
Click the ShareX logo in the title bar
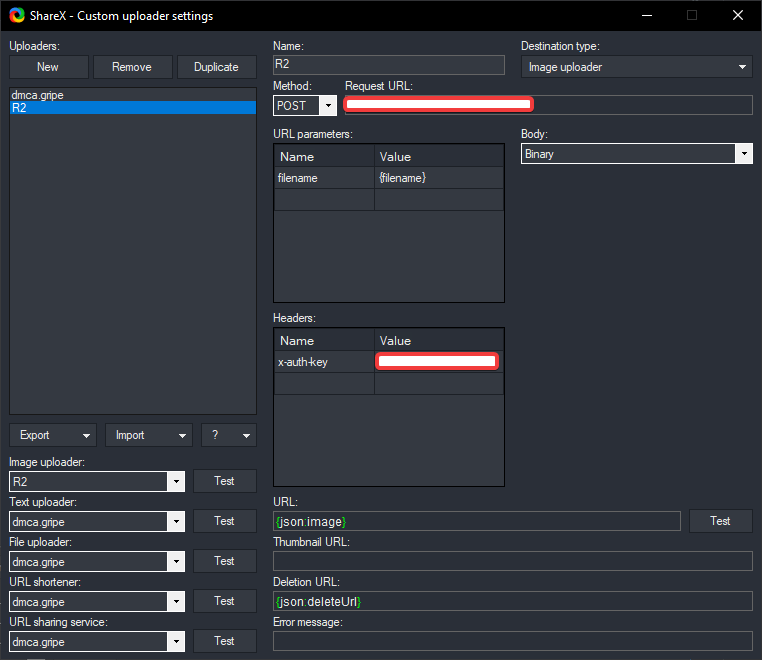click(17, 16)
